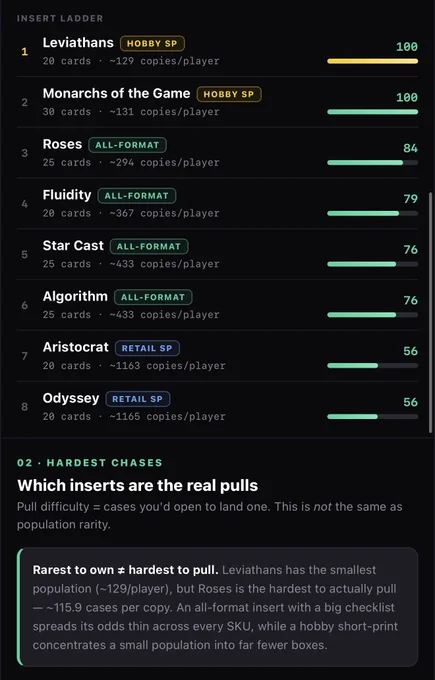435x680 pixels.
Task: Click the RETAIL SP badge beside Aristocrat
Action: pyautogui.click(x=147, y=348)
